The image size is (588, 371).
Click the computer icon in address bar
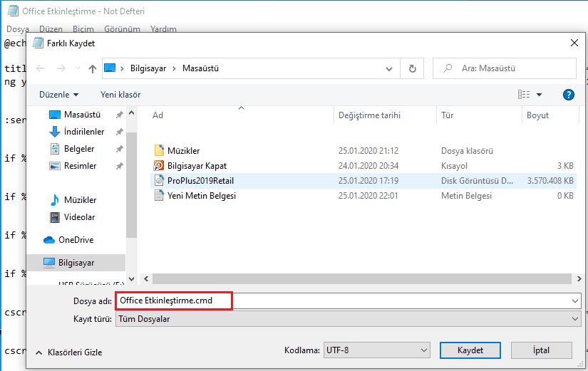tap(110, 68)
